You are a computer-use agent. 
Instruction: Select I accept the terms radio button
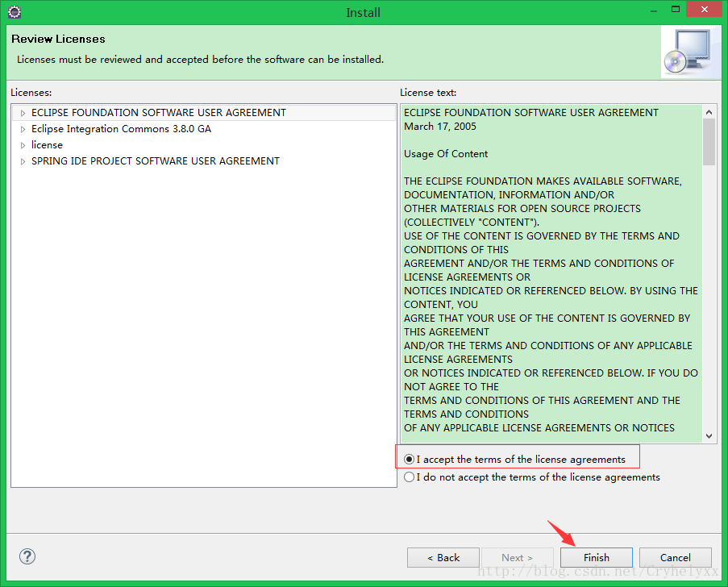click(x=409, y=460)
